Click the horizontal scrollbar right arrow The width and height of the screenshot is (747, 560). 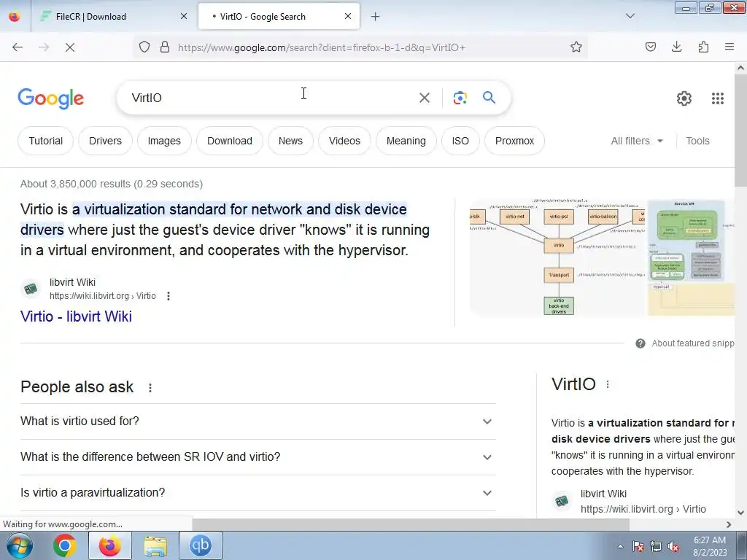[729, 524]
